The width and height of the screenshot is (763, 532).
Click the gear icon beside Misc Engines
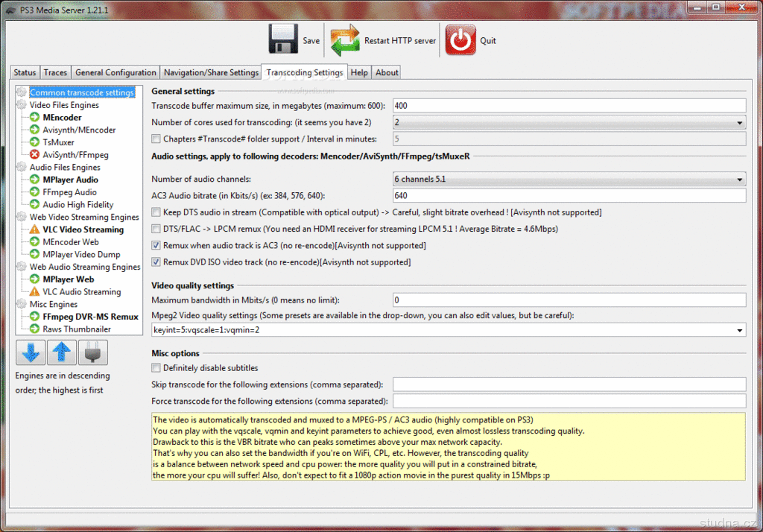click(x=22, y=304)
